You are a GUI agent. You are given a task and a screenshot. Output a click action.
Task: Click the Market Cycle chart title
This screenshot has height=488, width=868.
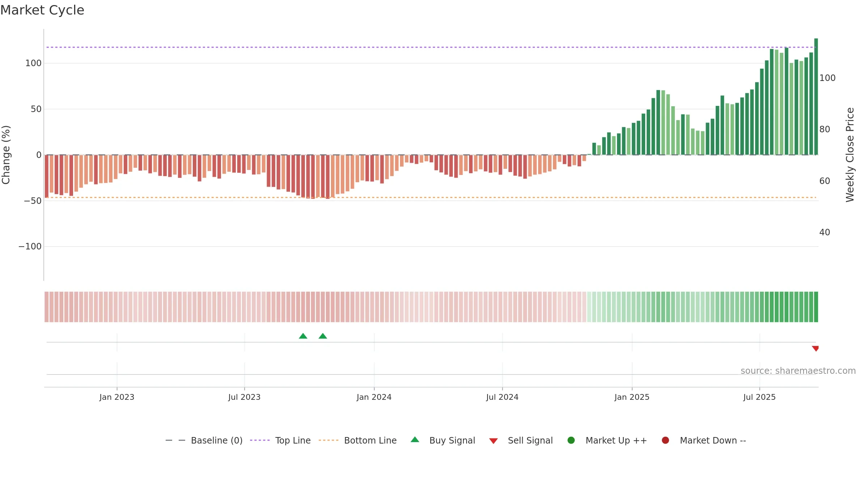42,10
